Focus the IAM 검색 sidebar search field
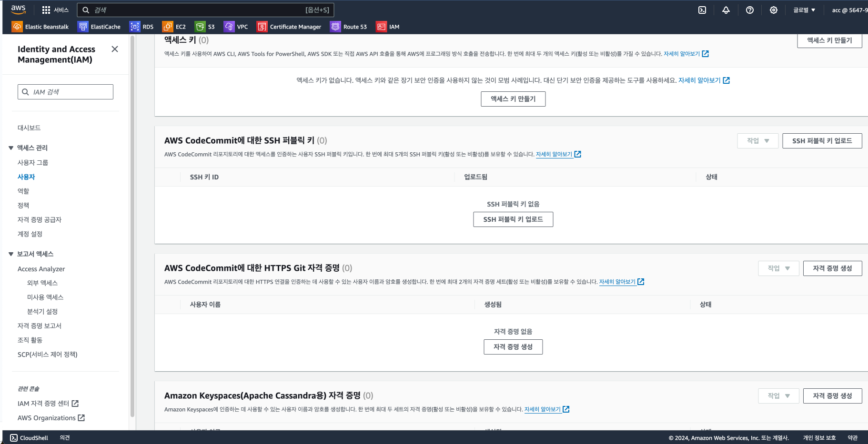 tap(65, 92)
